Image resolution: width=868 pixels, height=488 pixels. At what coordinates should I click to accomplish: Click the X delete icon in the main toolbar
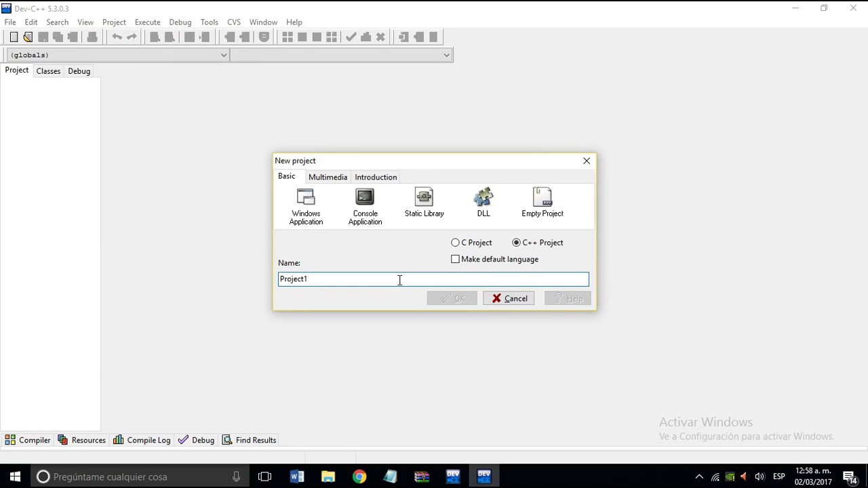click(x=380, y=37)
